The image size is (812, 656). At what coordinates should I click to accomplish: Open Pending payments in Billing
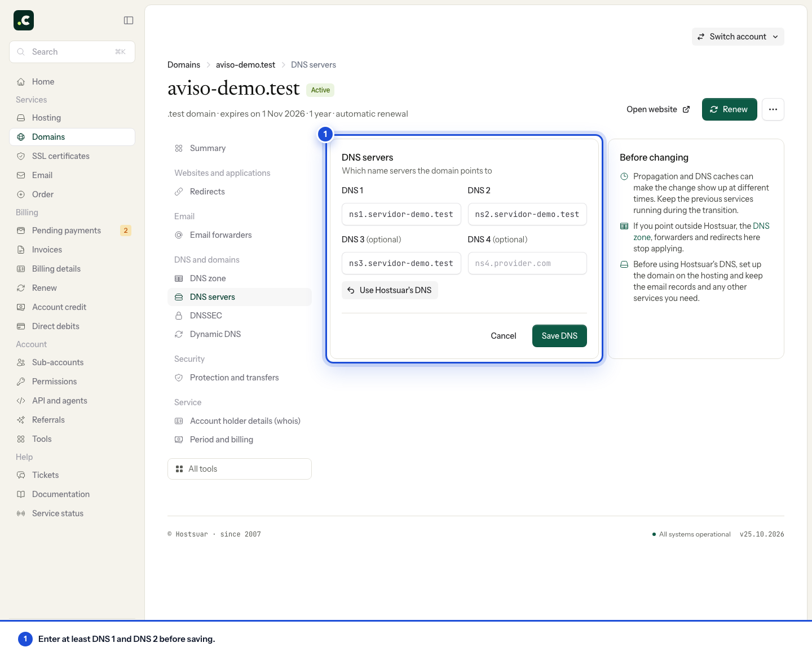72,231
